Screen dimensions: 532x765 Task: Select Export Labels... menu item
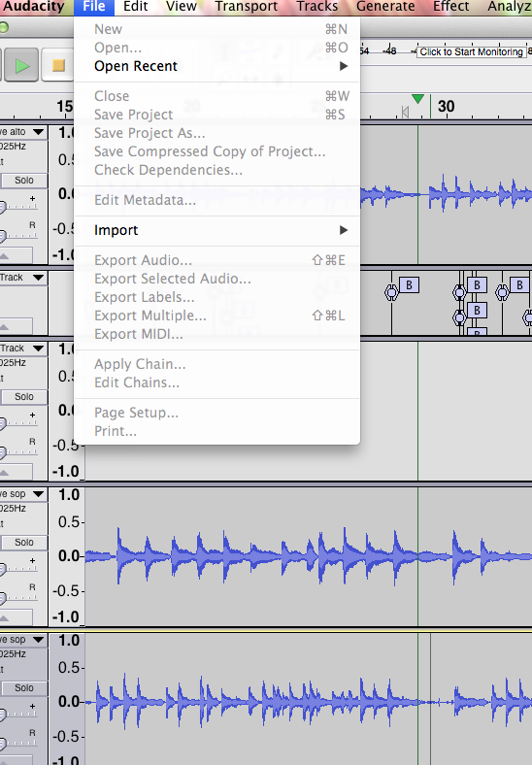[x=216, y=297]
